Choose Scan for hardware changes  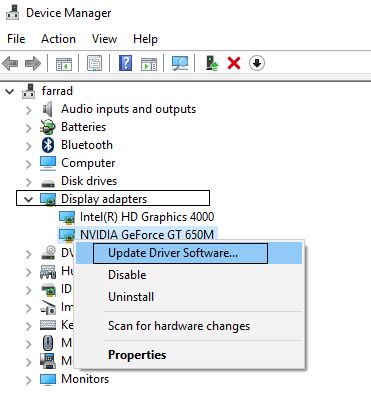[x=189, y=326]
